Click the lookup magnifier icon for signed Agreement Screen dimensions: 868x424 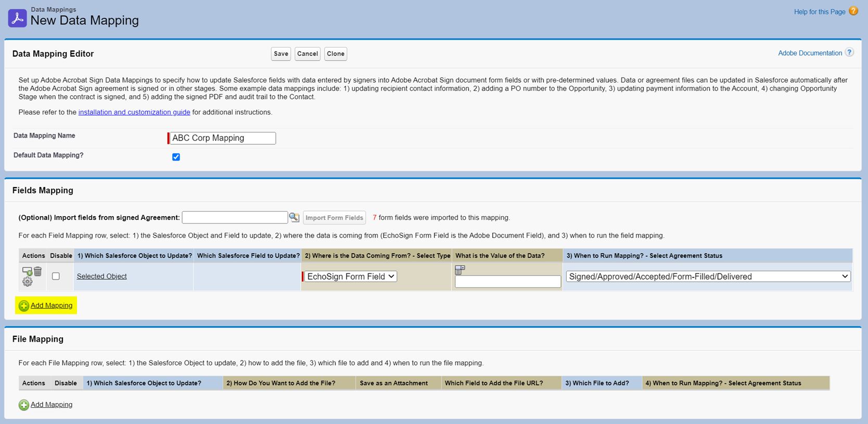click(x=295, y=217)
